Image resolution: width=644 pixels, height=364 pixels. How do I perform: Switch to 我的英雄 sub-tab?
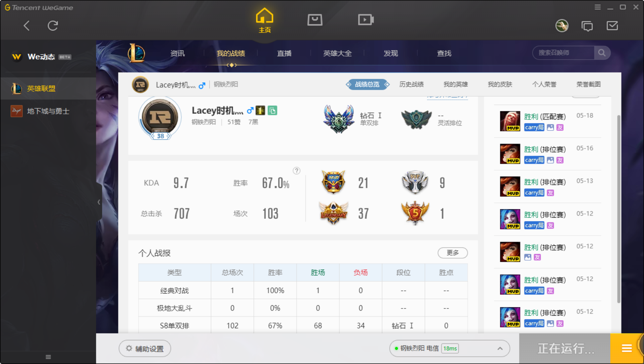click(x=456, y=84)
